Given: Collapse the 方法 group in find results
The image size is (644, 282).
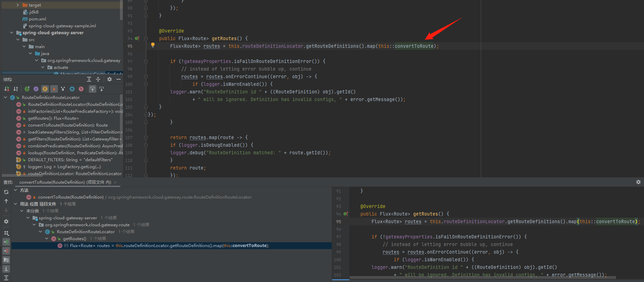Looking at the screenshot, I should coord(16,190).
